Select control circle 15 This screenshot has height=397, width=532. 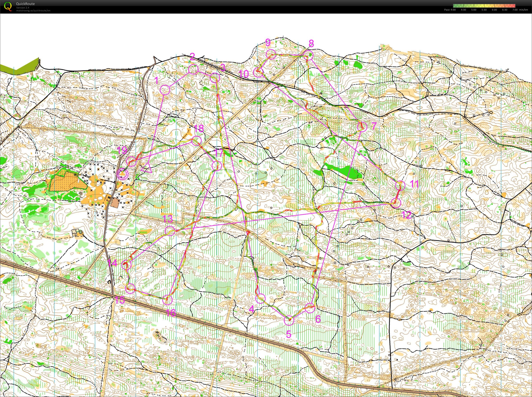pos(131,288)
